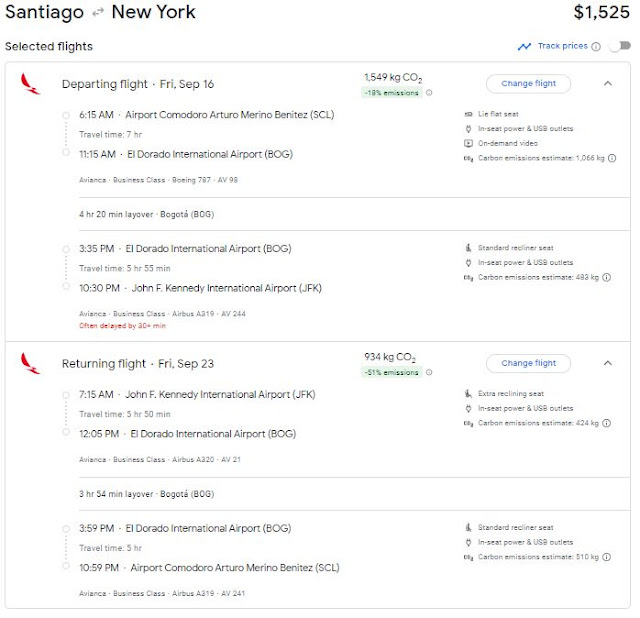
Task: Collapse the returning flight details
Action: (x=607, y=364)
